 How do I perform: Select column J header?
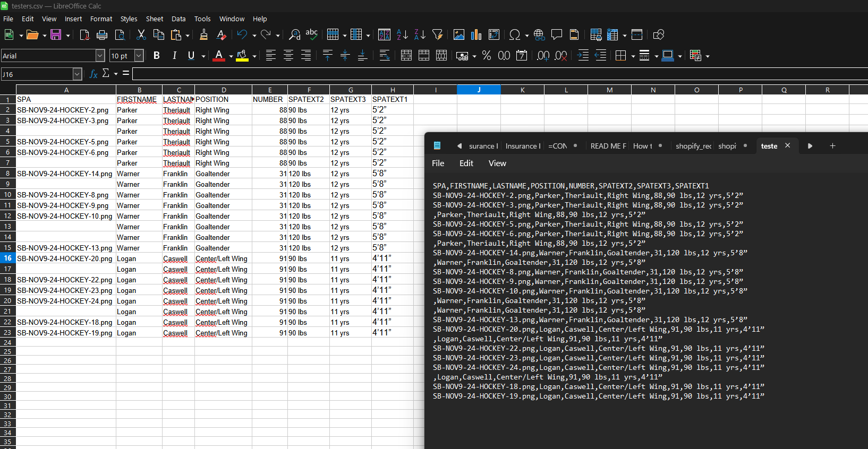tap(479, 90)
